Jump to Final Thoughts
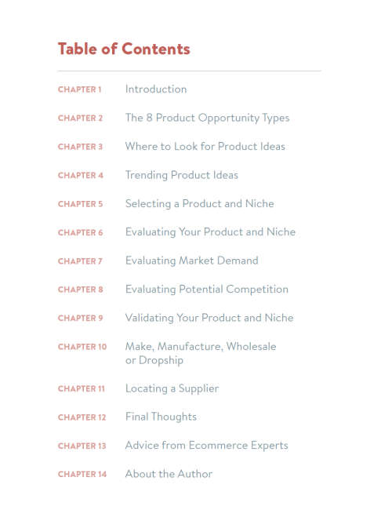The height and width of the screenshot is (532, 392). tap(161, 417)
